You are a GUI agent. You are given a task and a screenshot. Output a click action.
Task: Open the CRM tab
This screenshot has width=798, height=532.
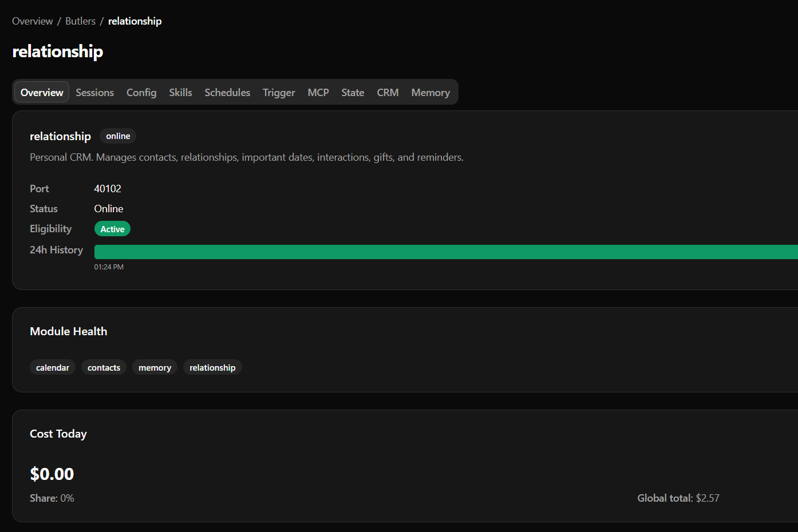pos(388,92)
